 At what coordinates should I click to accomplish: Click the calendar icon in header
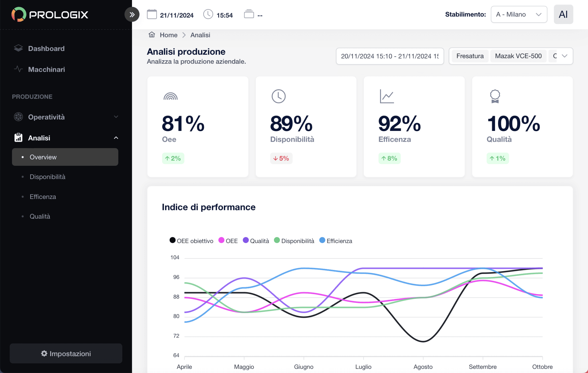152,14
